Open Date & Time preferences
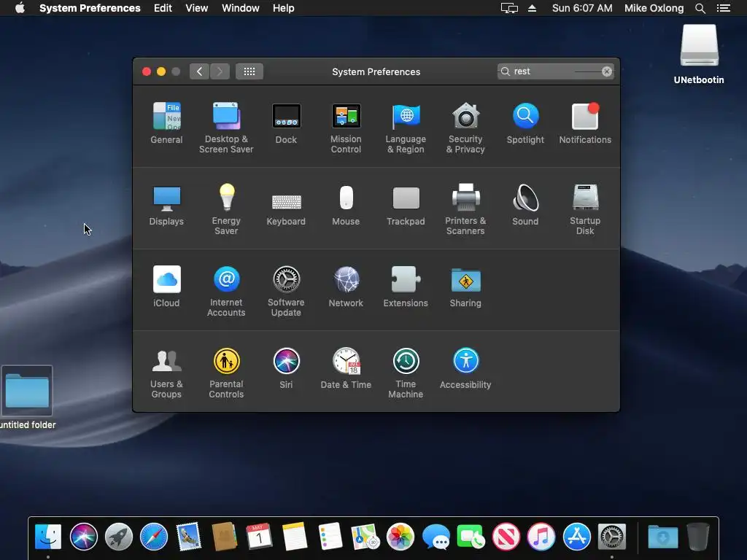The image size is (747, 560). pos(346,368)
